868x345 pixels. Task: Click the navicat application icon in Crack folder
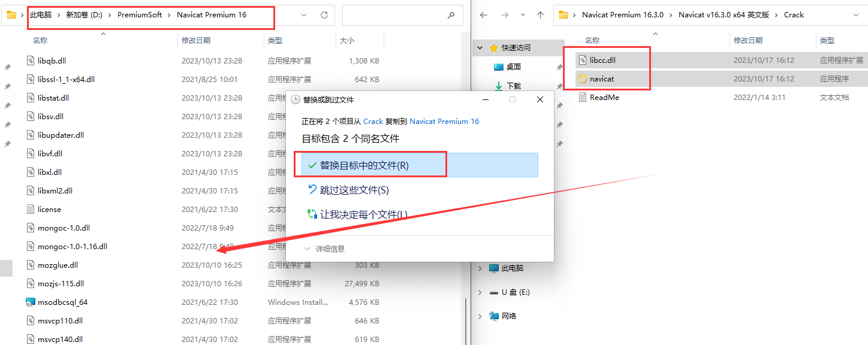[582, 78]
